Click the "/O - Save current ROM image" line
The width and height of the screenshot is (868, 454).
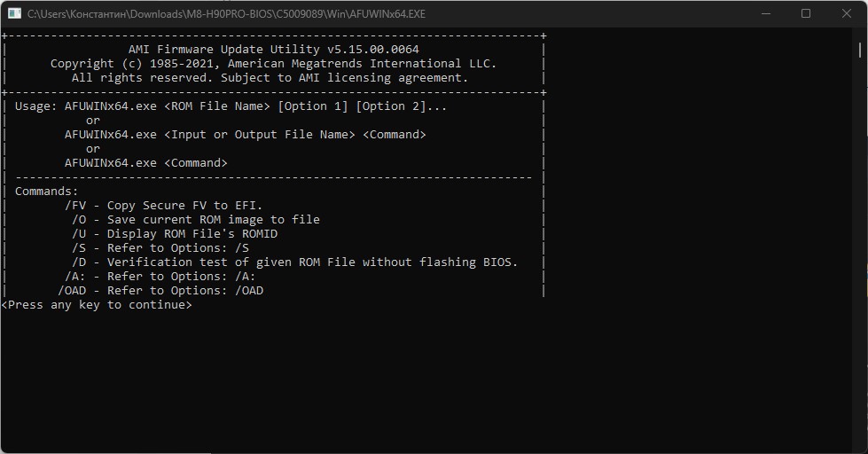tap(195, 220)
